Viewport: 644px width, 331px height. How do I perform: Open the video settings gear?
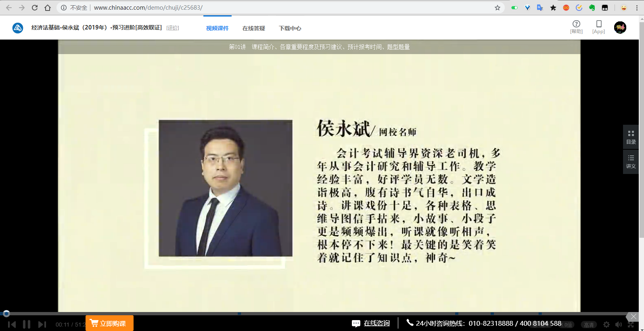[x=606, y=325]
